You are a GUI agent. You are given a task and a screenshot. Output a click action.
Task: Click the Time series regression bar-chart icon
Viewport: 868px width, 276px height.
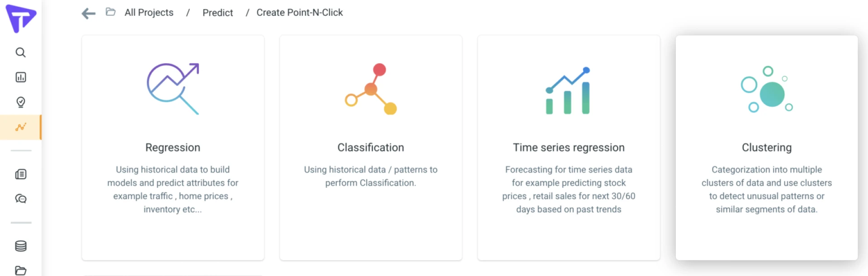point(568,90)
